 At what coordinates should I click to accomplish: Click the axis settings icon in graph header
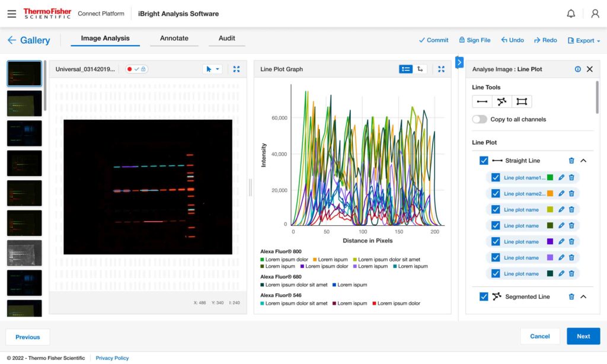pos(420,69)
